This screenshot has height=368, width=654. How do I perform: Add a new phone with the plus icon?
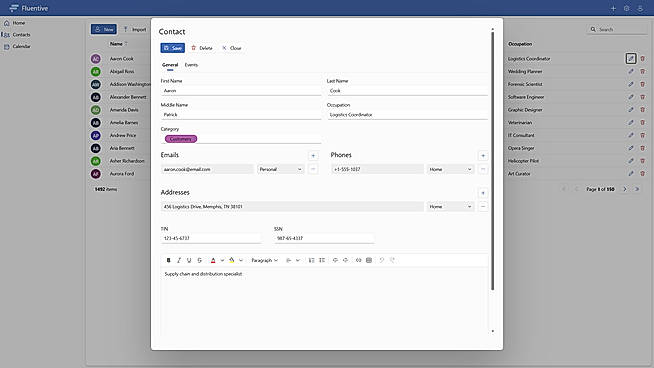coord(483,156)
